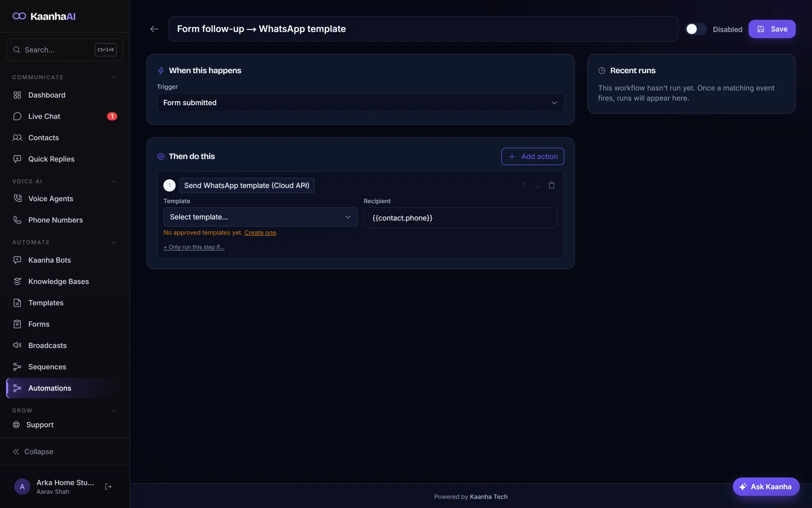Click step number 1 circle
The height and width of the screenshot is (508, 812).
(170, 185)
